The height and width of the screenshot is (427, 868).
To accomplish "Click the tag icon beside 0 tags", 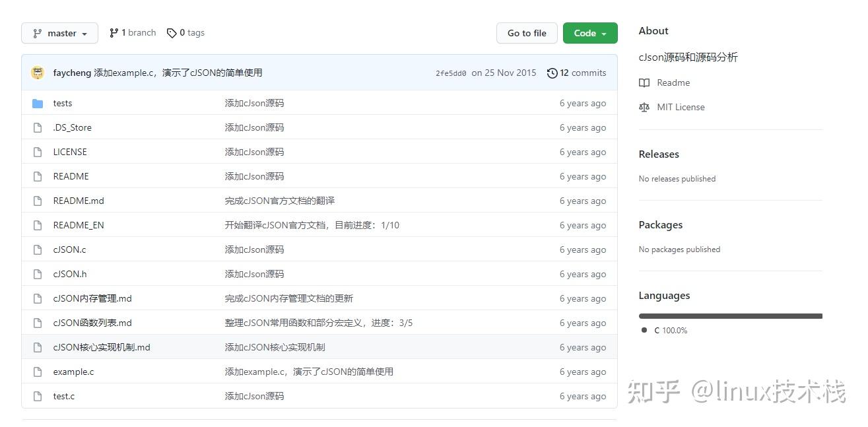I will pos(172,32).
